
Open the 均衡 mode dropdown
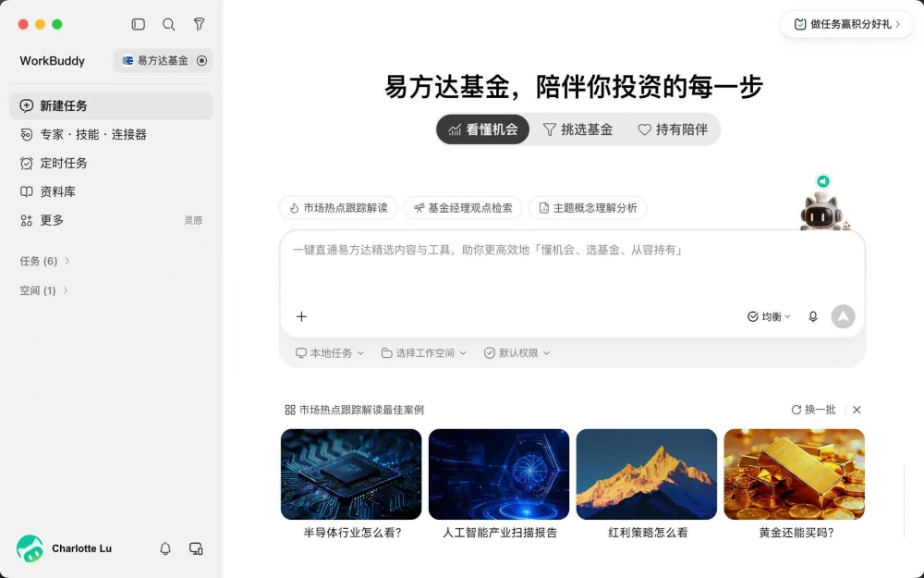point(769,316)
